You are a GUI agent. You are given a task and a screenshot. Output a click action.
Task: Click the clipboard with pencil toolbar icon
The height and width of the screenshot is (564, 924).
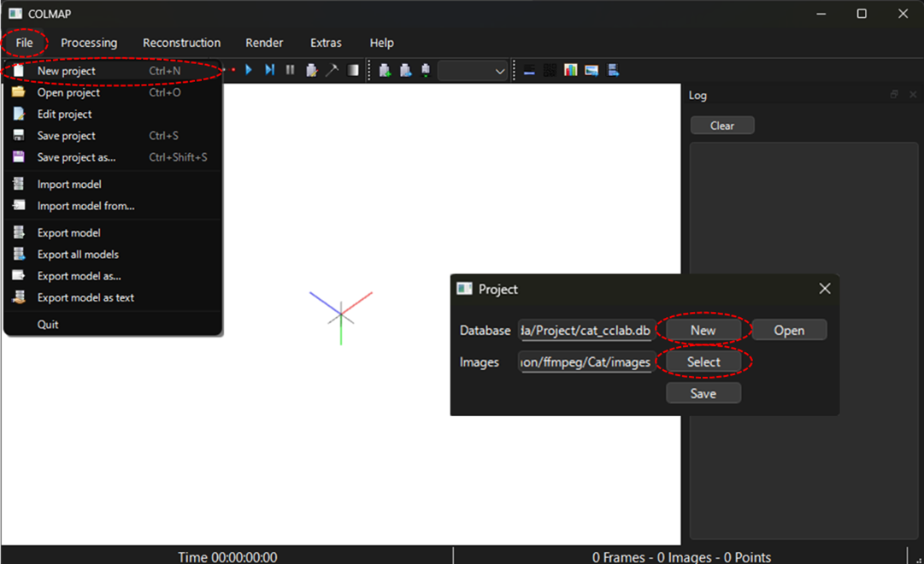coord(312,70)
